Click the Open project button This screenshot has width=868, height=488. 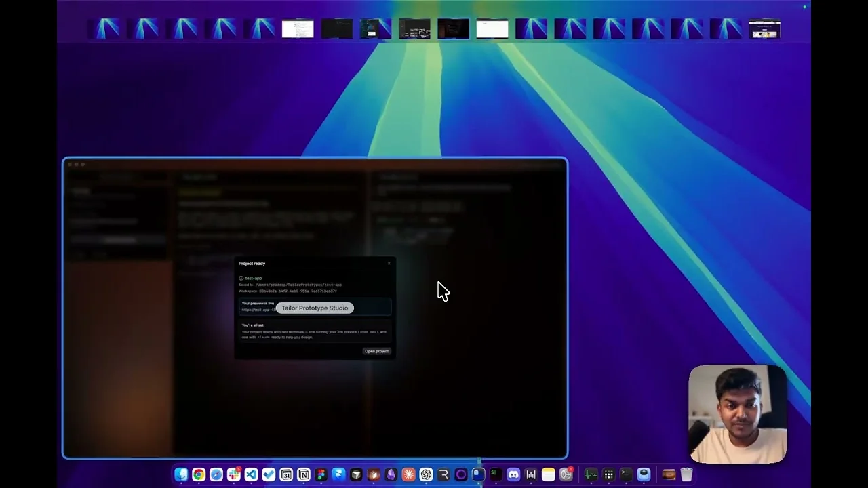(376, 351)
